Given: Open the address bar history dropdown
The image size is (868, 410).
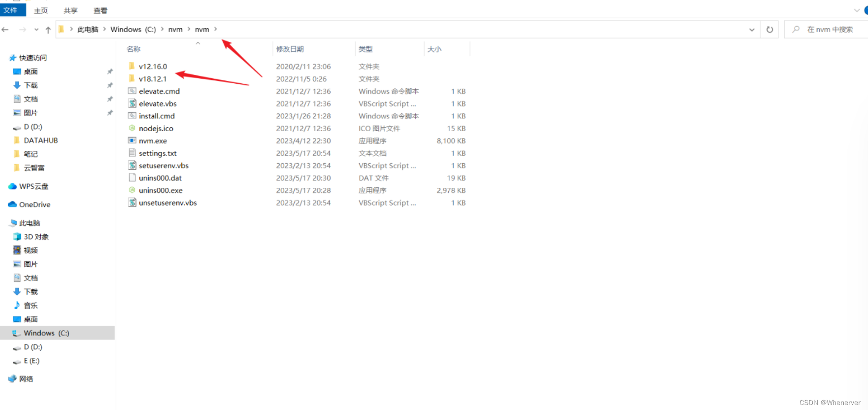Looking at the screenshot, I should [x=752, y=30].
